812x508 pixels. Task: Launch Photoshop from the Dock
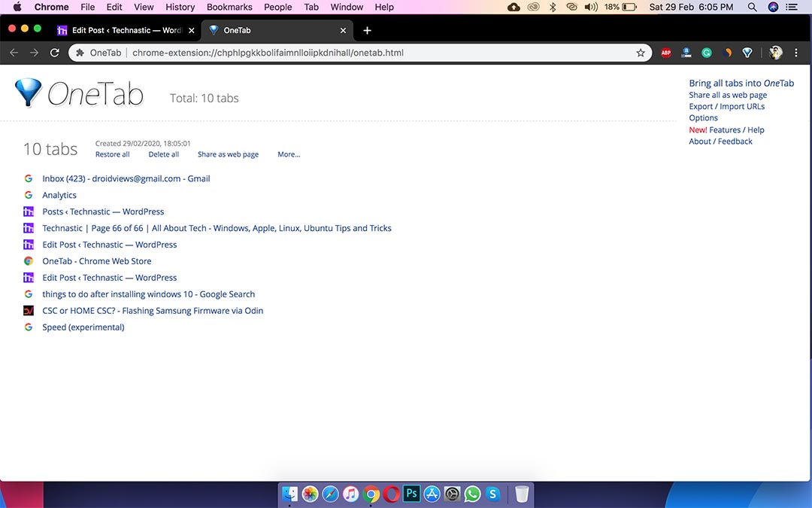pyautogui.click(x=412, y=494)
